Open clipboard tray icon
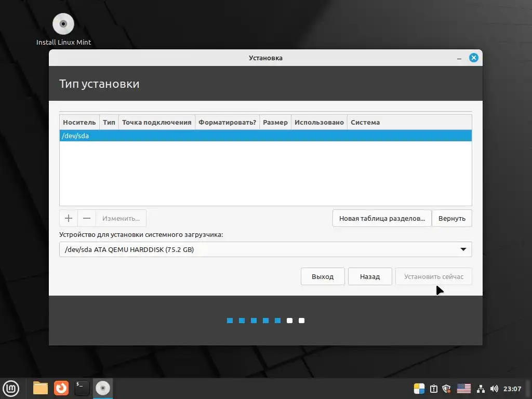The width and height of the screenshot is (532, 399). pos(434,389)
